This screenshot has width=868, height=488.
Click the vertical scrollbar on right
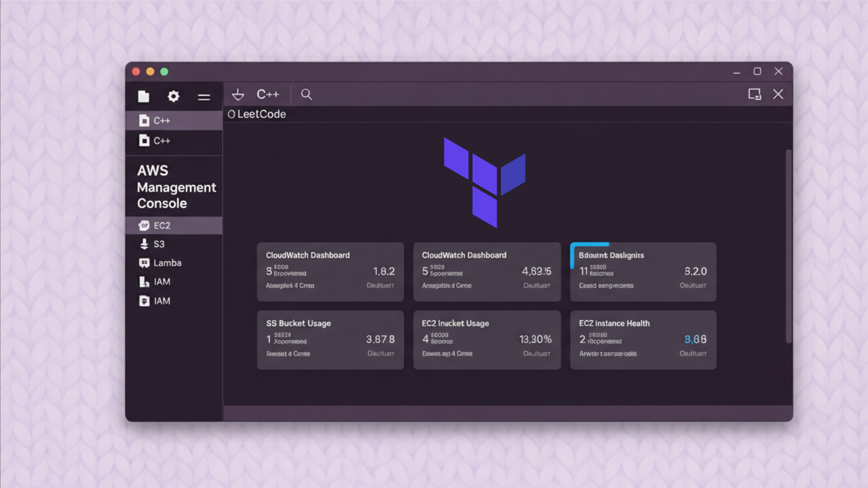click(788, 246)
